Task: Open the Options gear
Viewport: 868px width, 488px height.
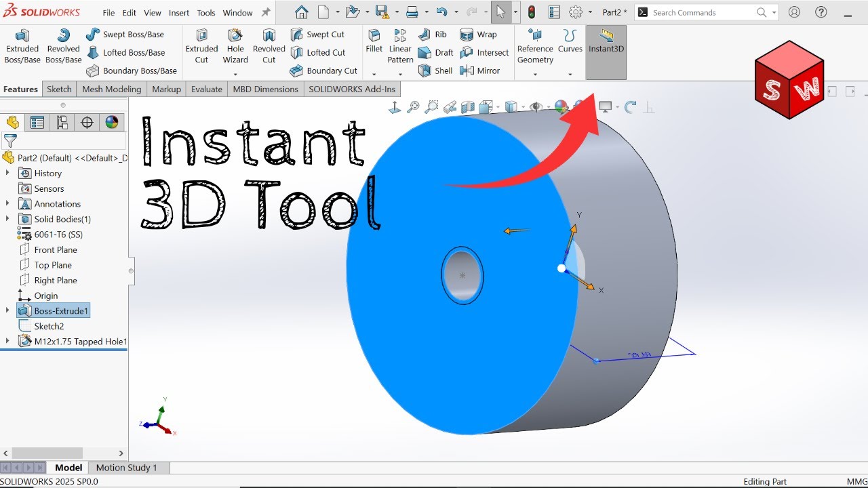Action: [x=576, y=12]
